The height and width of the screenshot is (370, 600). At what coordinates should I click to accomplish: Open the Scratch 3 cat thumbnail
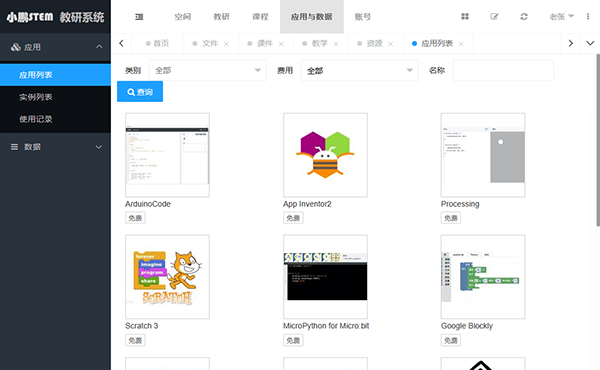(168, 277)
